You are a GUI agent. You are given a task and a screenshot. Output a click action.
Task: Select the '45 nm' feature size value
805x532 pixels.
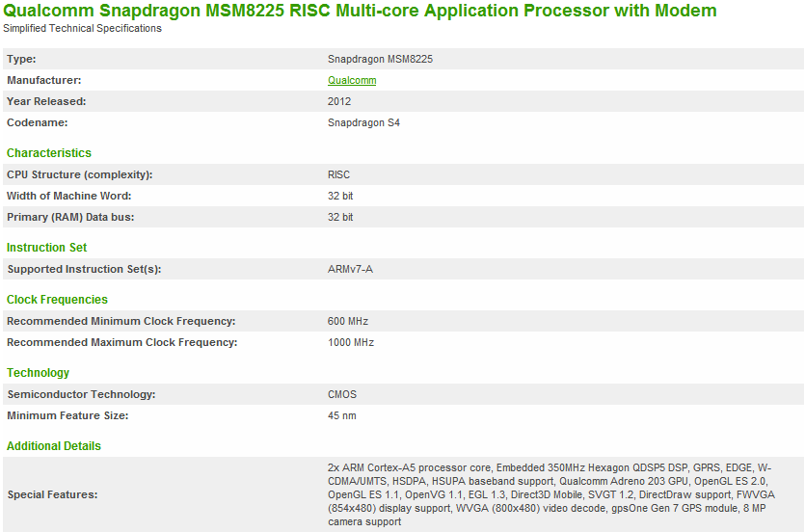(341, 415)
